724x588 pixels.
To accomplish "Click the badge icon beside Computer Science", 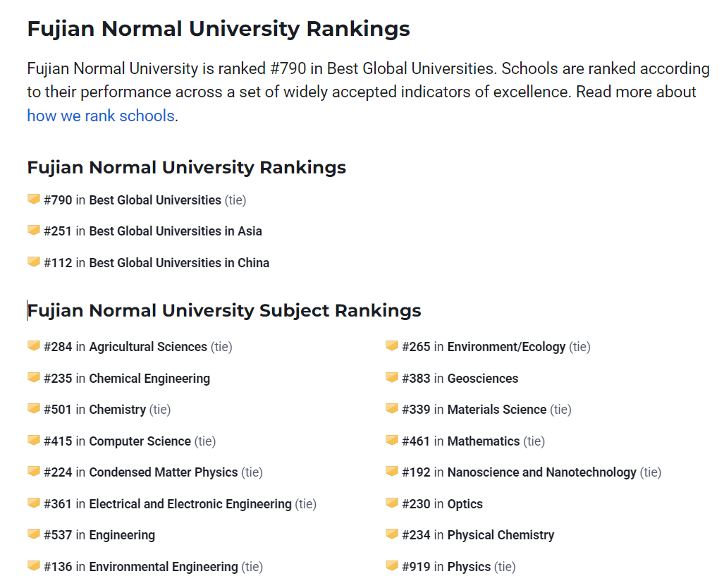I will 33,441.
